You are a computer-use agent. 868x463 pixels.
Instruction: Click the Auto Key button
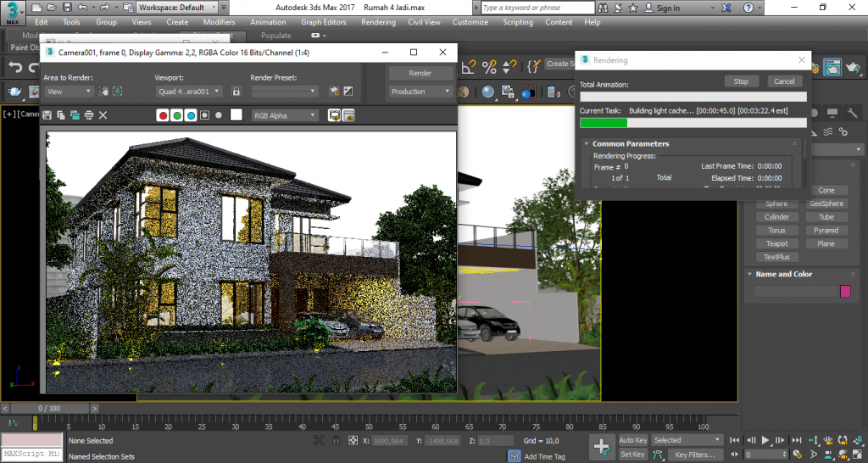tap(632, 440)
